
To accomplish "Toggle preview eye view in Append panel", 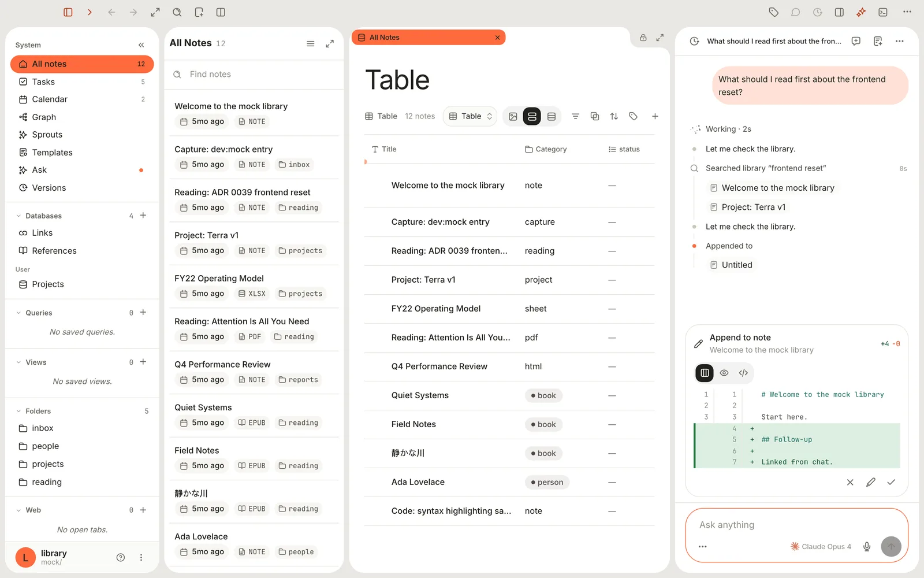I will (x=724, y=373).
